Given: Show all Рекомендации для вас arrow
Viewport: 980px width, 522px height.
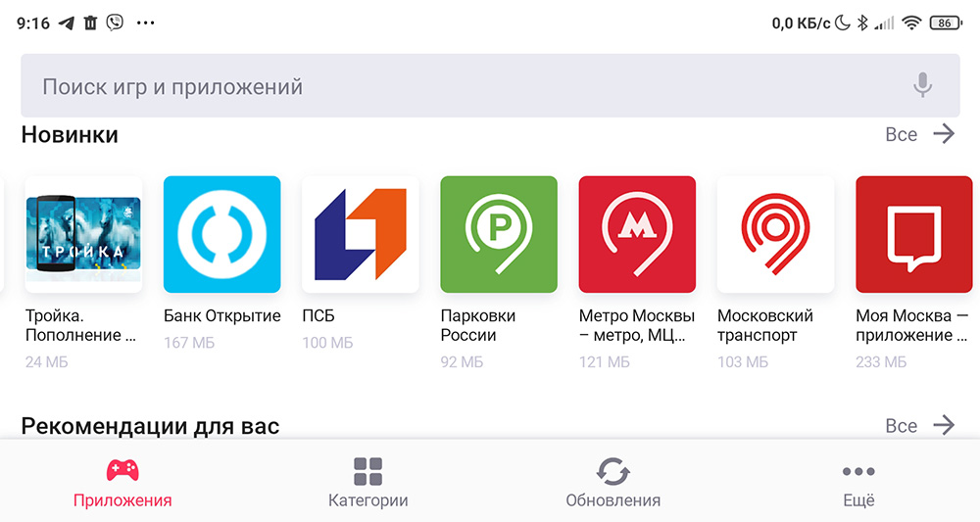Looking at the screenshot, I should (920, 425).
